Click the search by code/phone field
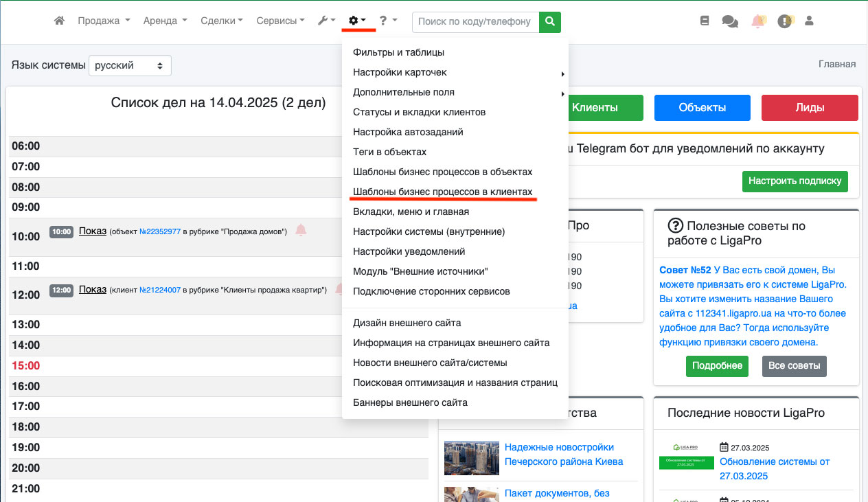This screenshot has width=868, height=502. tap(475, 21)
